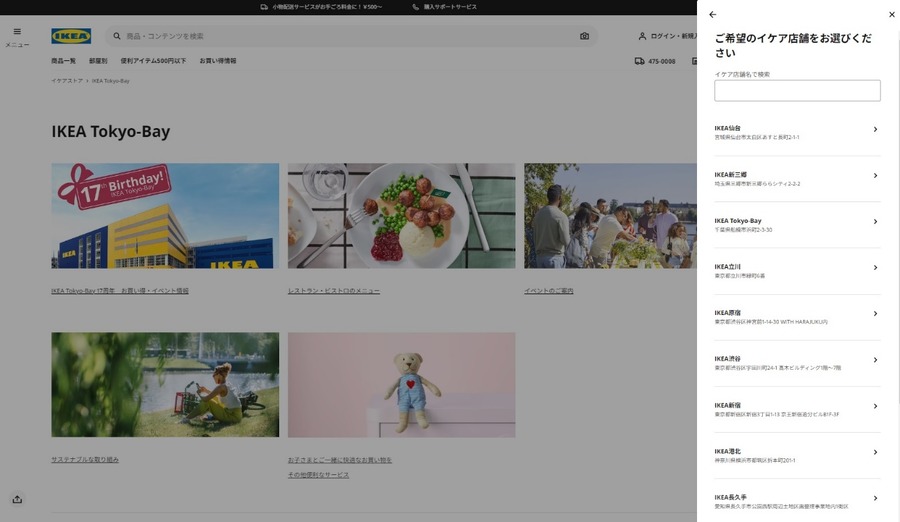Open レストラン・ビストロのメニュー link
The height and width of the screenshot is (522, 900).
coord(333,291)
